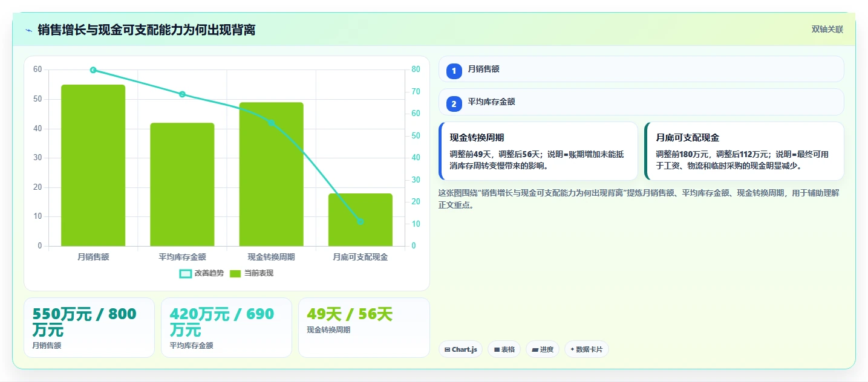Click the green 当前表现 legend swatch
Viewport: 868px width, 382px height.
[x=235, y=274]
